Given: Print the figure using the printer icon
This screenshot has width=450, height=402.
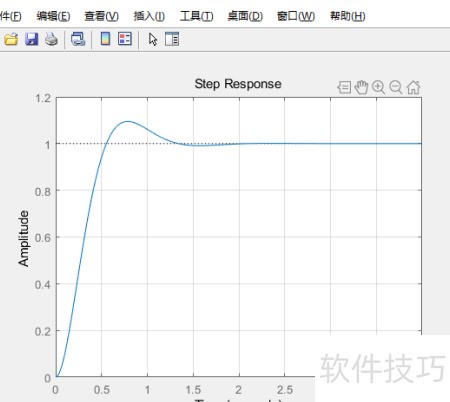Looking at the screenshot, I should pos(52,39).
